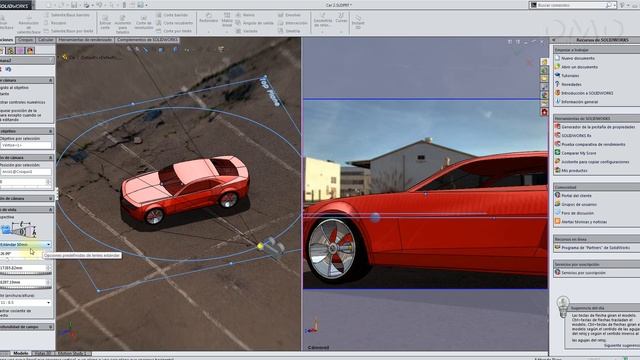The height and width of the screenshot is (360, 640).
Task: Click the Ángulo de salida command
Action: tap(254, 23)
